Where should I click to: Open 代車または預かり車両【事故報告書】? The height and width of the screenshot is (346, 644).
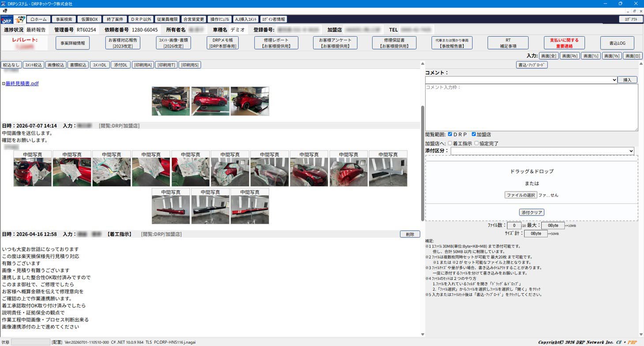point(452,43)
